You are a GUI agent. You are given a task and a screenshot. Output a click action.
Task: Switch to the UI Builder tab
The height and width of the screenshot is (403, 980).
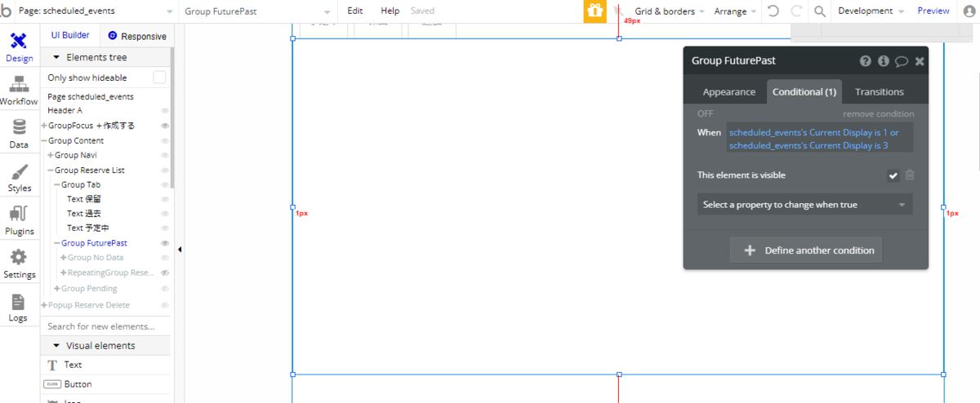coord(70,36)
